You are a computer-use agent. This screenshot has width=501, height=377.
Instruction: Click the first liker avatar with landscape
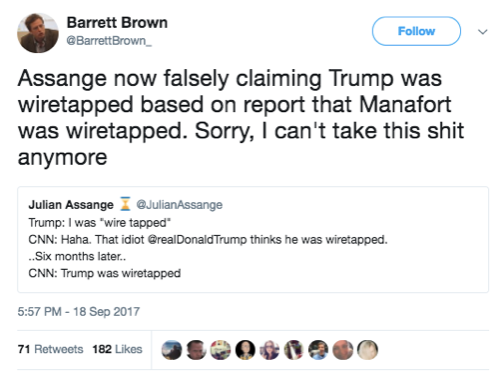(x=172, y=350)
